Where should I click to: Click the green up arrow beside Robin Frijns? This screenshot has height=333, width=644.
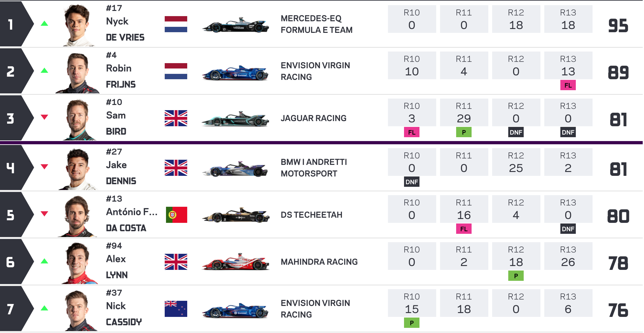pos(44,71)
